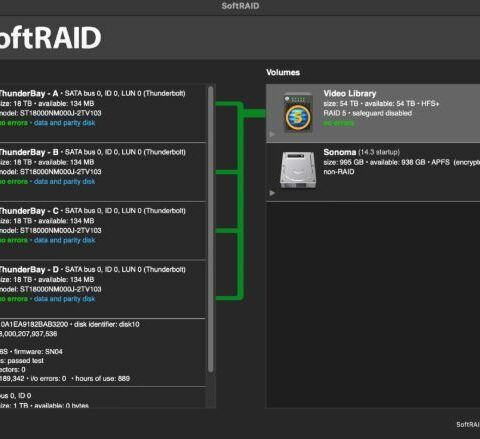Click the 1 TB disk tile at bottom
This screenshot has height=439, width=480.
tap(103, 398)
